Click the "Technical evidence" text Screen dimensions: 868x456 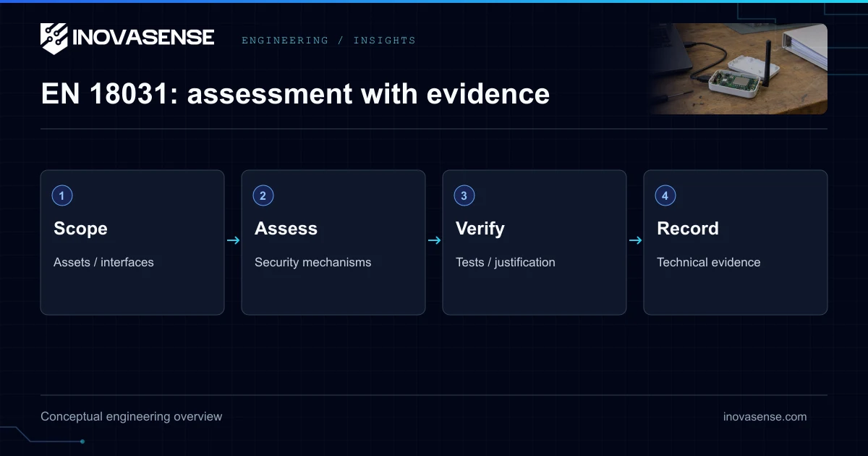coord(708,262)
